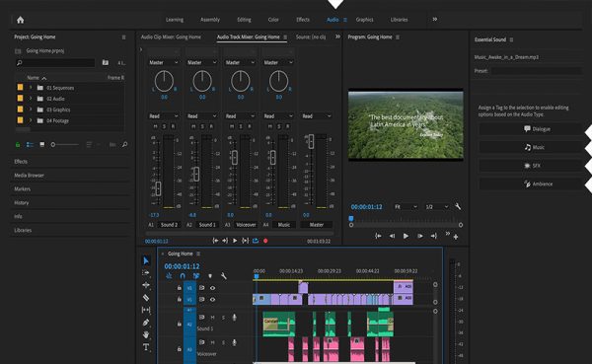Image resolution: width=592 pixels, height=364 pixels.
Task: Select the Selection tool arrow
Action: [146, 260]
